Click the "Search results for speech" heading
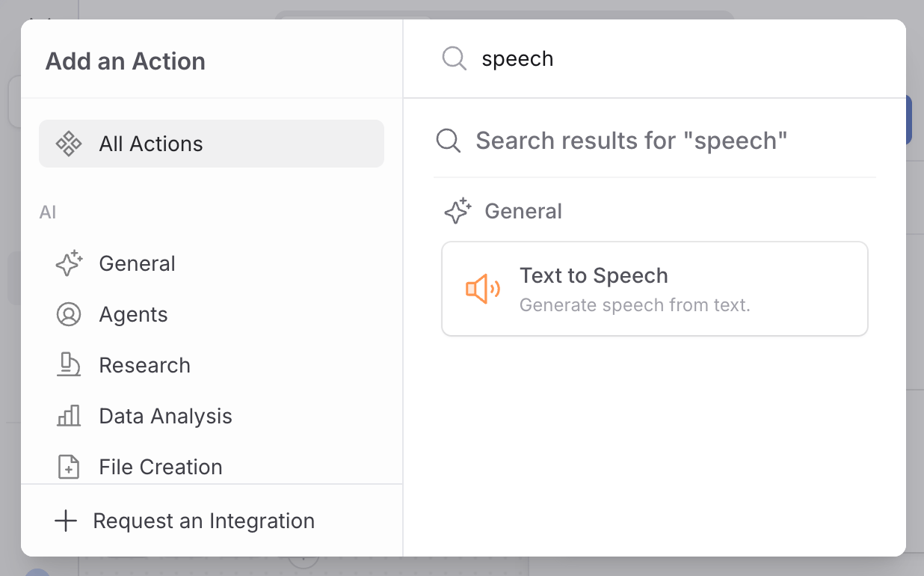The image size is (924, 576). [x=632, y=140]
